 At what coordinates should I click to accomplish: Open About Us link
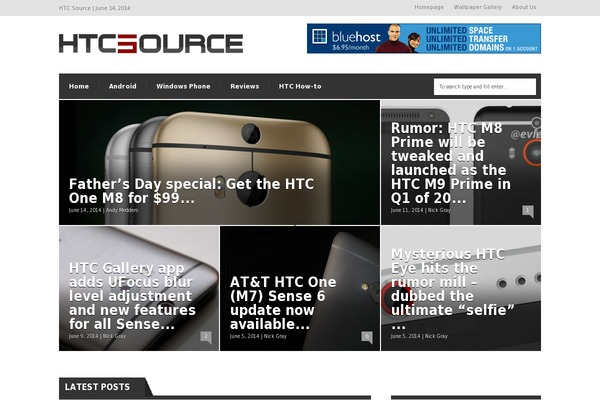(524, 7)
